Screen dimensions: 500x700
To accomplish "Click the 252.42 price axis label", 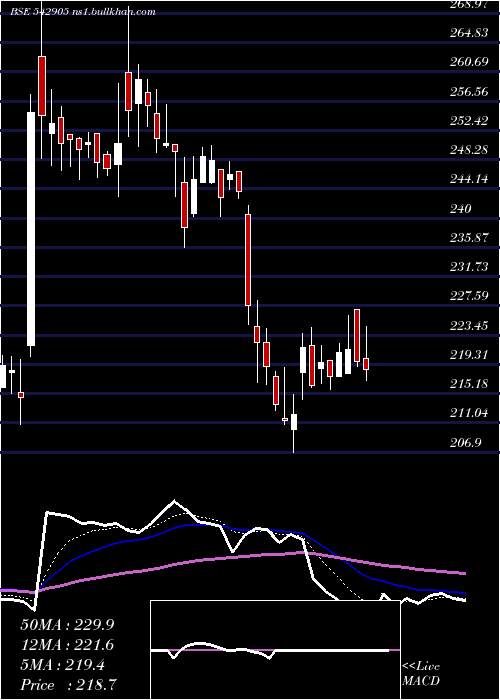I will (468, 121).
